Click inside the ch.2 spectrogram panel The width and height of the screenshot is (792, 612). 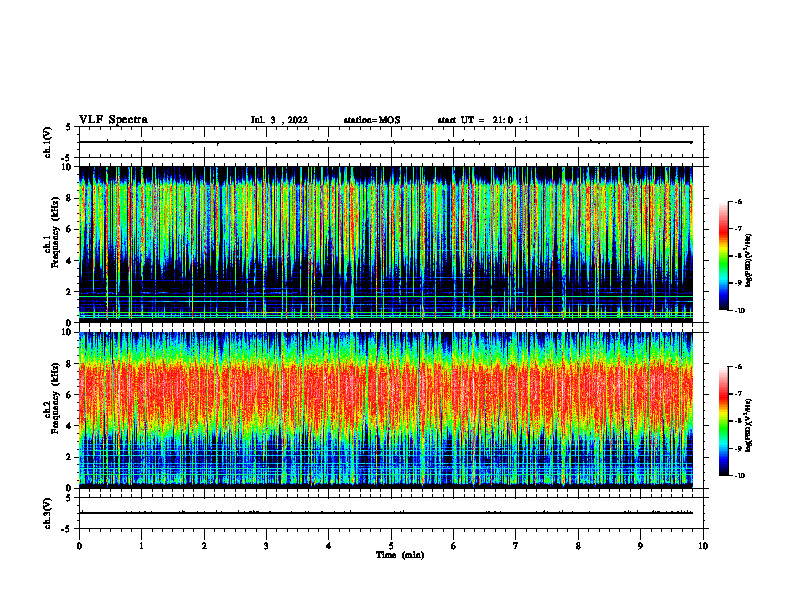point(386,410)
